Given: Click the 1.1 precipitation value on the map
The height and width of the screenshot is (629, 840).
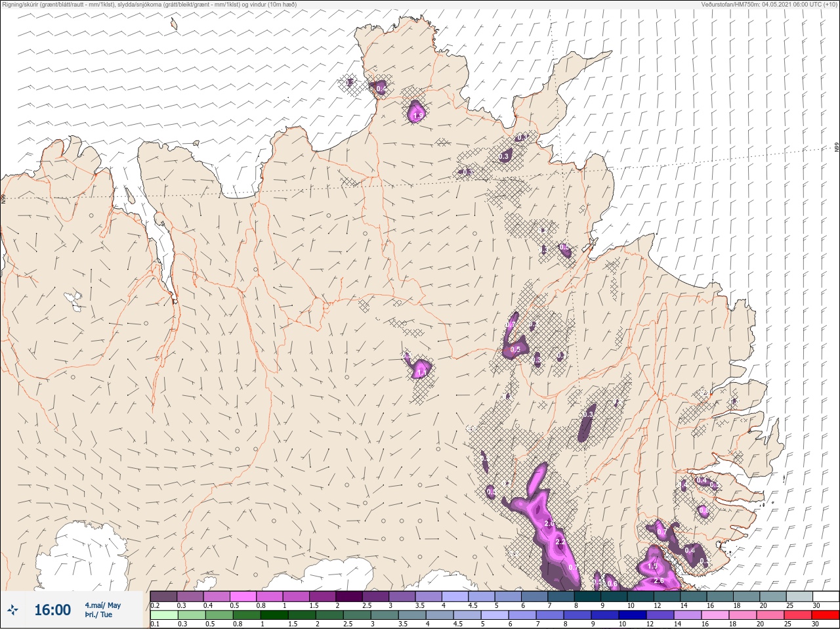Looking at the screenshot, I should point(422,372).
